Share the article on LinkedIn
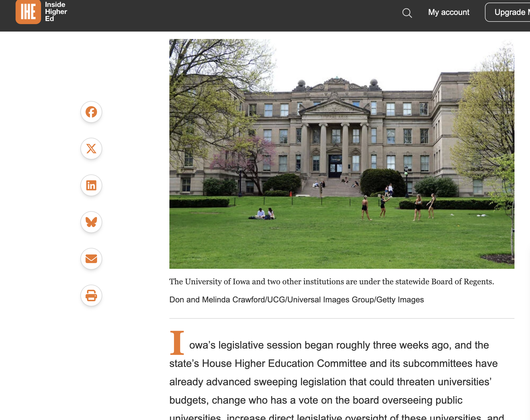 91,185
